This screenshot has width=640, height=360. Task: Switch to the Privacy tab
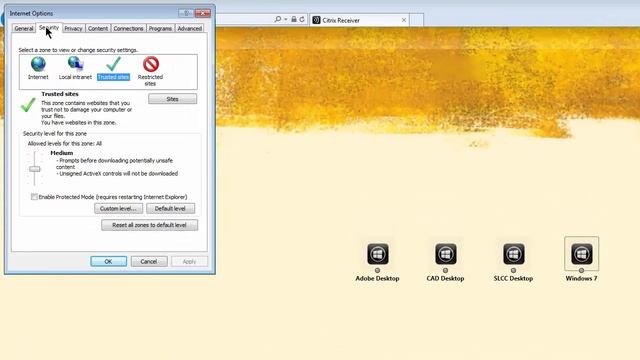(73, 29)
